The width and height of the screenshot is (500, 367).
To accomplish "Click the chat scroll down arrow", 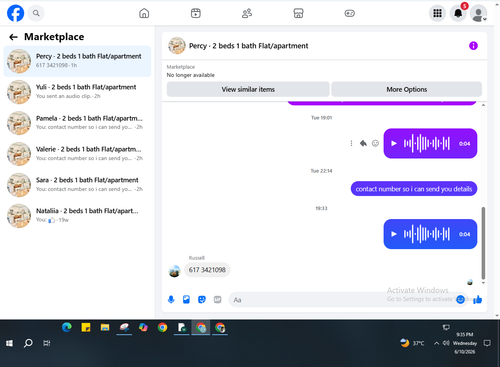I will pyautogui.click(x=483, y=283).
